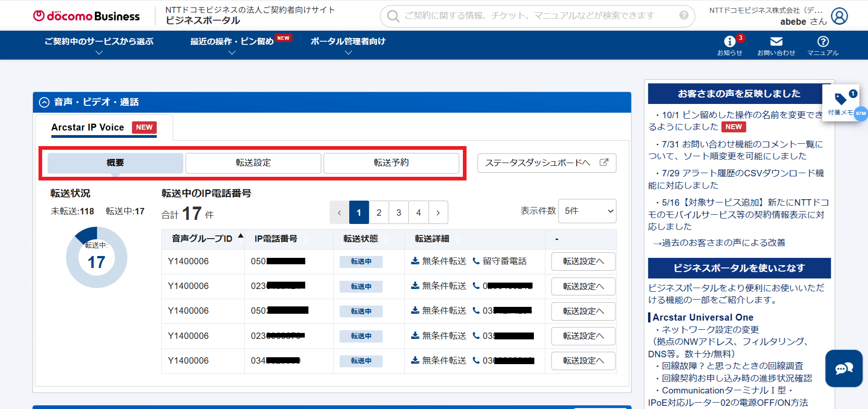This screenshot has height=409, width=868.
Task: Click ステータスダッシュボードへ button
Action: point(546,163)
